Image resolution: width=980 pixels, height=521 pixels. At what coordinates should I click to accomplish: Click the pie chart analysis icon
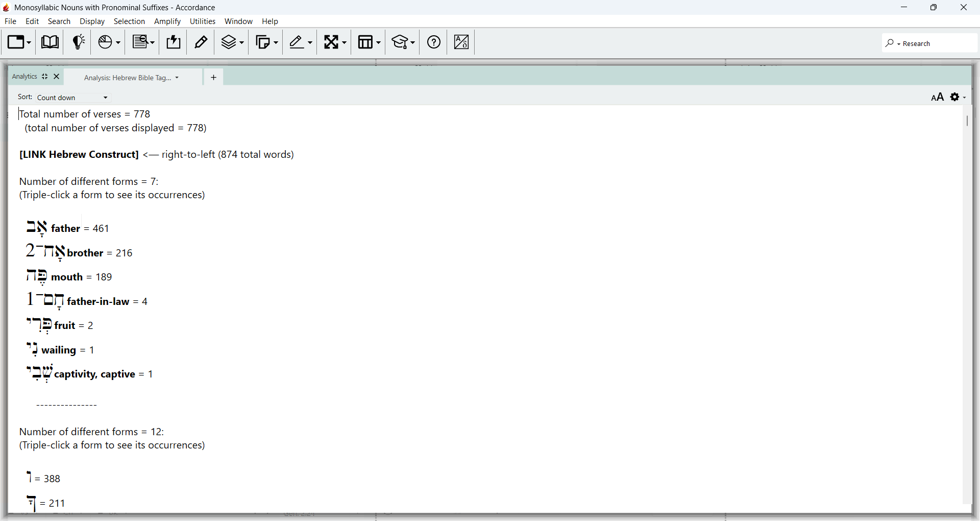109,42
